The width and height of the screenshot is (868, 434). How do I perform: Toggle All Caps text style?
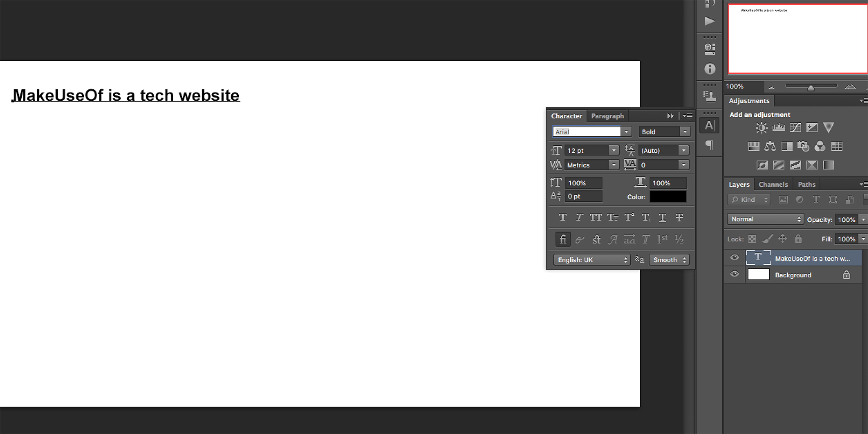click(x=595, y=217)
